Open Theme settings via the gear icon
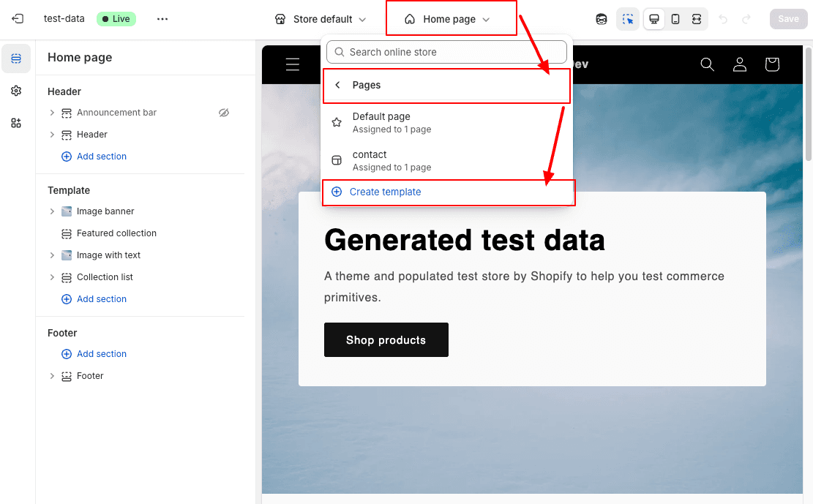 [15, 91]
